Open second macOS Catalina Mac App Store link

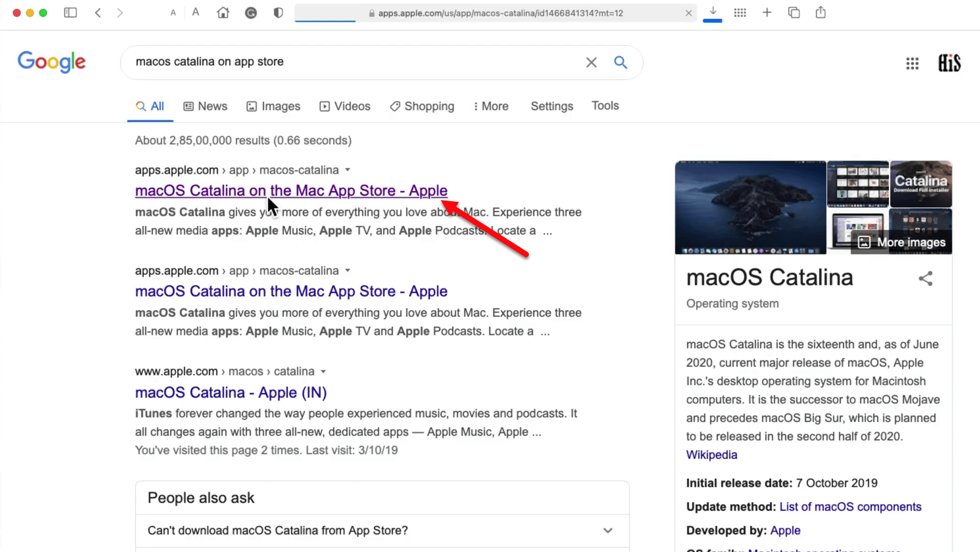tap(291, 292)
